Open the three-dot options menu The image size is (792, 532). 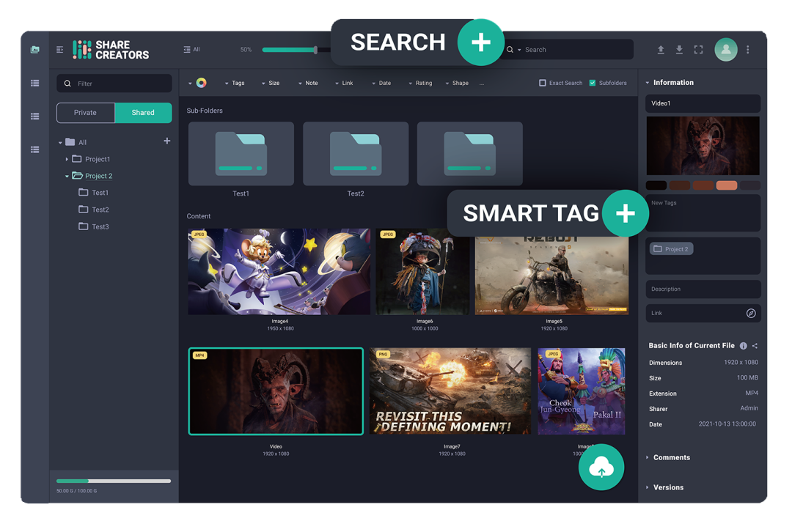pos(747,49)
